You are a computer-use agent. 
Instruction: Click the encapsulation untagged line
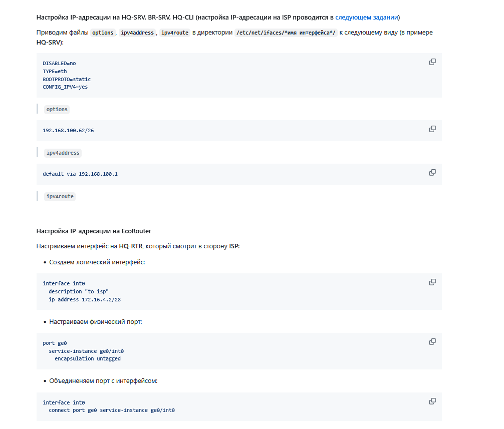(88, 359)
